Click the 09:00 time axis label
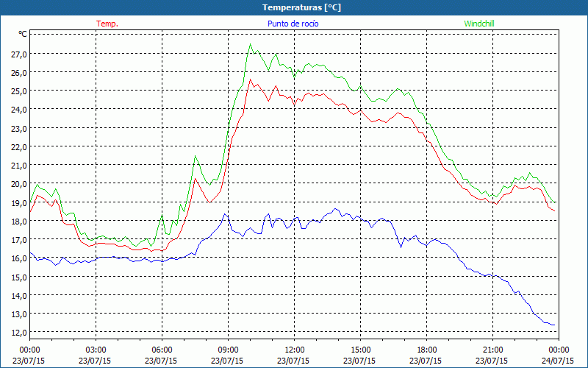This screenshot has height=368, width=588. [228, 350]
